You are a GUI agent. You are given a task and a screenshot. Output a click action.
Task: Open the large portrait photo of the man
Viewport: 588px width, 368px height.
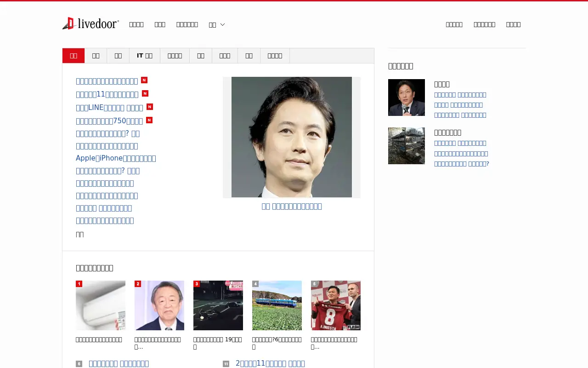[x=292, y=137]
